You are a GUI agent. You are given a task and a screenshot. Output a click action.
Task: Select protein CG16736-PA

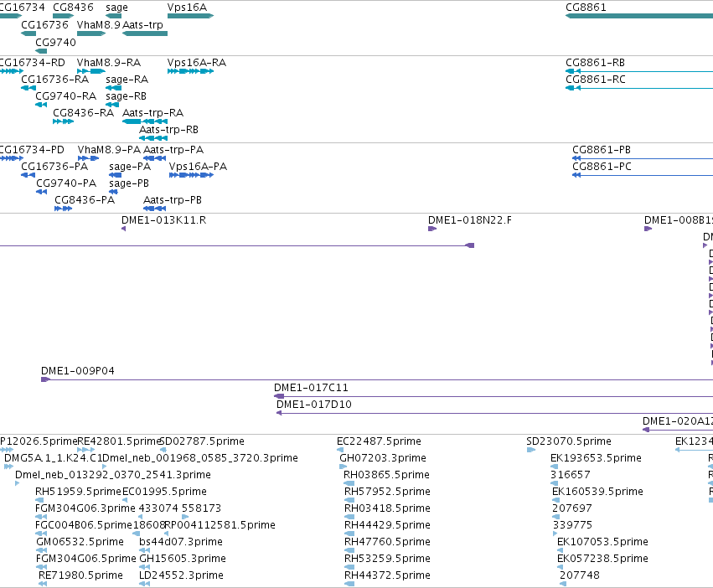tap(28, 175)
